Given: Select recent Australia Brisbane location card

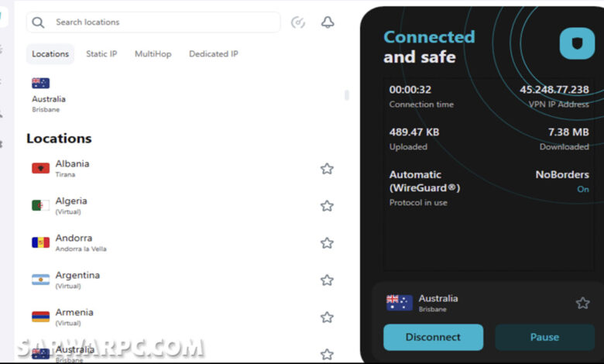Looking at the screenshot, I should point(49,95).
